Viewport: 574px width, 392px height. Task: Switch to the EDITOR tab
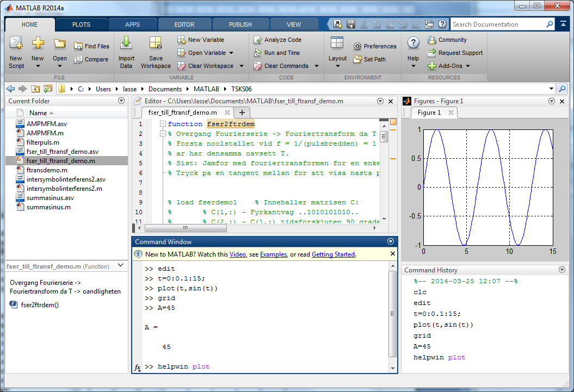click(x=184, y=24)
